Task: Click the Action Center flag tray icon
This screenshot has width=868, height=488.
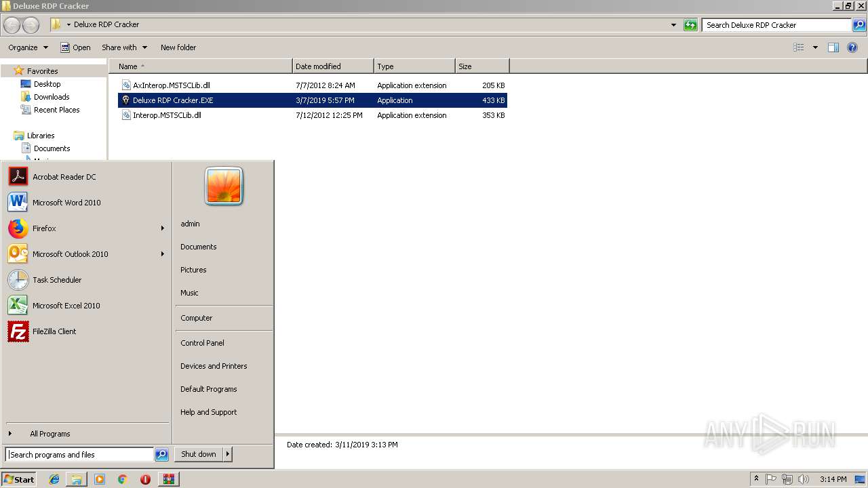Action: click(x=772, y=479)
